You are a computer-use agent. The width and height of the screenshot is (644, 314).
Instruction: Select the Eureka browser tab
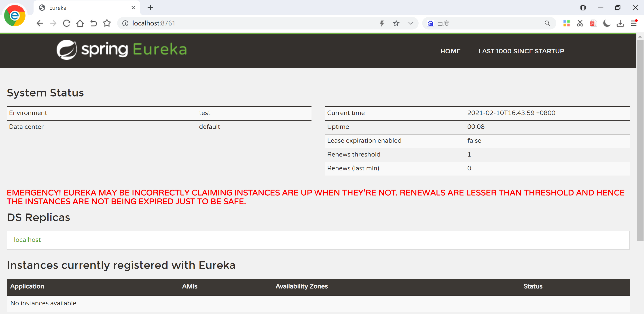point(86,8)
